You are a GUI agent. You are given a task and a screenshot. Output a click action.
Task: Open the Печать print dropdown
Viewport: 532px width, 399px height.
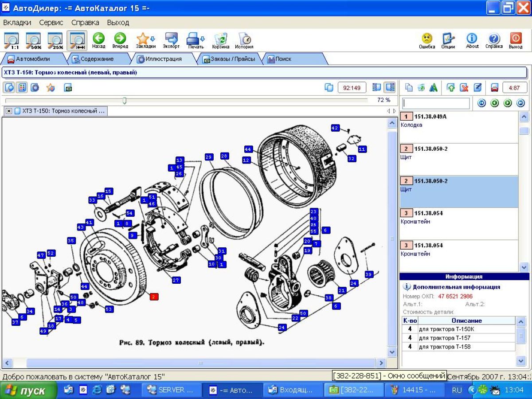195,40
